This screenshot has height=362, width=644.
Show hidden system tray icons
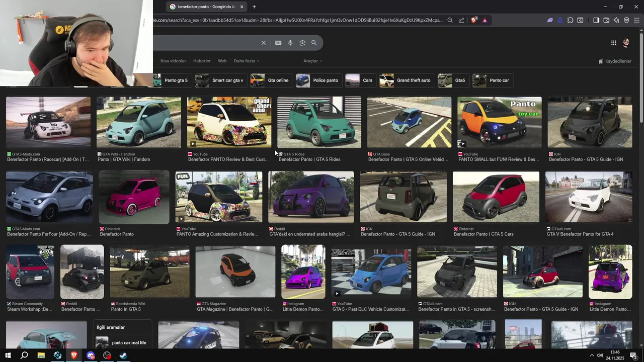click(592, 355)
